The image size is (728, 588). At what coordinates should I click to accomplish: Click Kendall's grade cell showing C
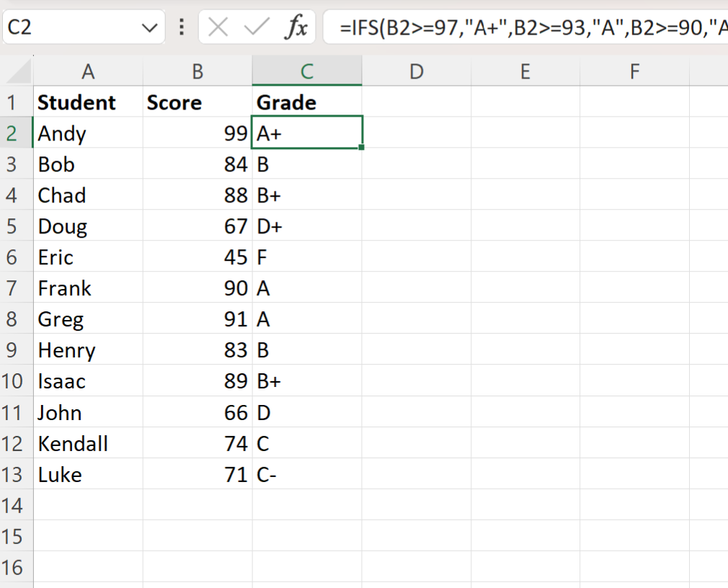[306, 443]
